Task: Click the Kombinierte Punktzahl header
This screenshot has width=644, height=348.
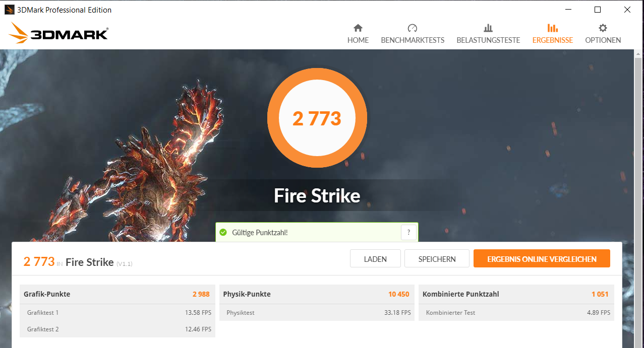Action: [x=461, y=294]
